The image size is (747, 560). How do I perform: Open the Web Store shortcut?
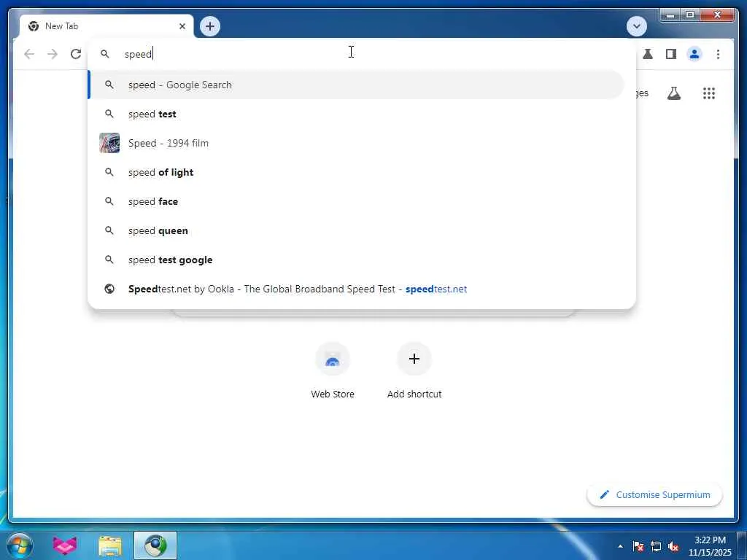(x=333, y=370)
